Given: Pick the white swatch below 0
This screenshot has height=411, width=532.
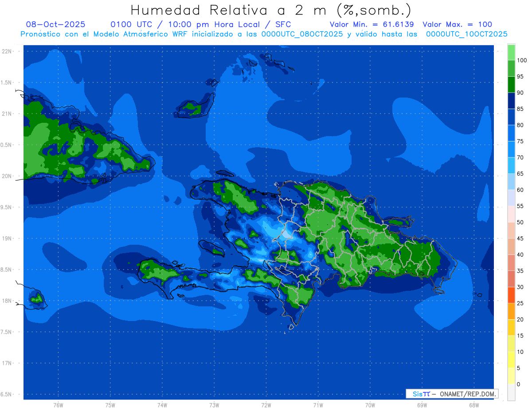Looking at the screenshot, I should pyautogui.click(x=511, y=392).
